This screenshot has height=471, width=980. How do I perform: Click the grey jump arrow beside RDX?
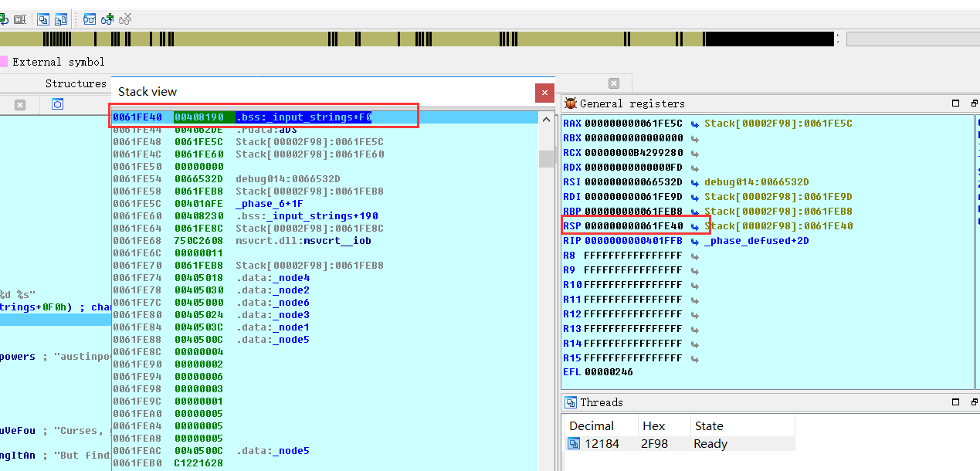point(694,168)
